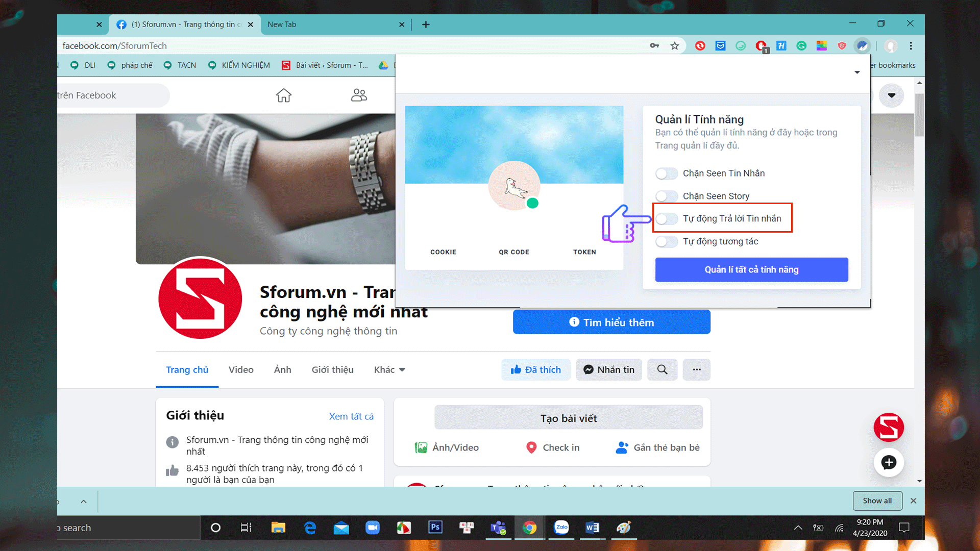Select Trang chủ tab on Sforum page
980x551 pixels.
[187, 369]
